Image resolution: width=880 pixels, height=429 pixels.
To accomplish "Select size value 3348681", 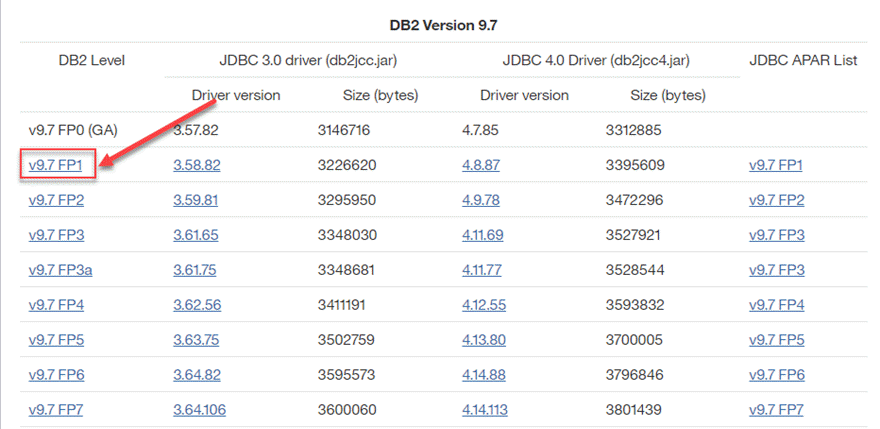I will (346, 270).
